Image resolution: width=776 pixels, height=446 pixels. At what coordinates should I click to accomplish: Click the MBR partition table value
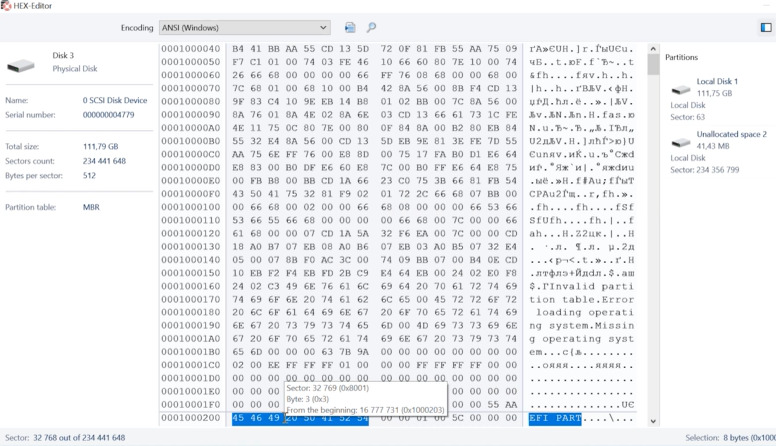coord(91,207)
